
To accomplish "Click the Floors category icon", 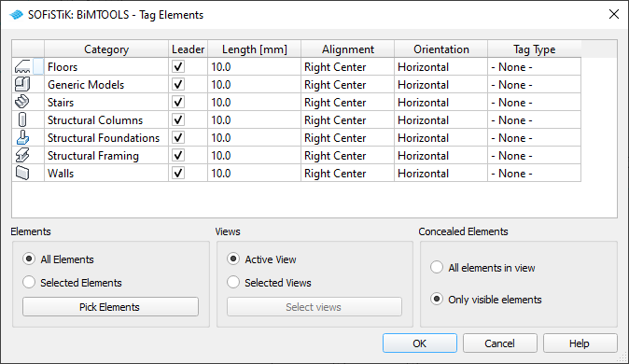I will 22,66.
